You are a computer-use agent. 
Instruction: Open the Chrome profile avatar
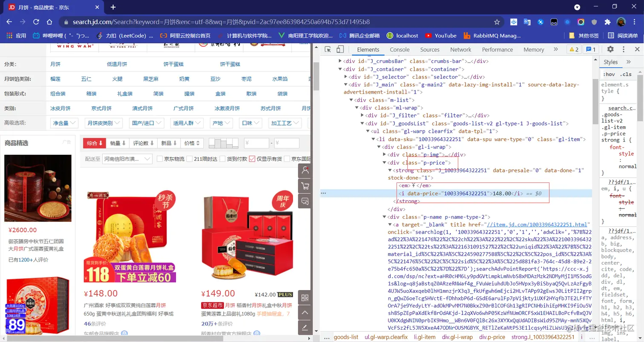point(621,22)
